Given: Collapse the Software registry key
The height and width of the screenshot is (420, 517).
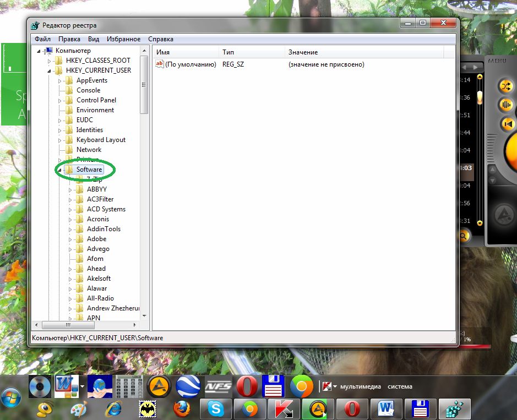Looking at the screenshot, I should (x=59, y=170).
